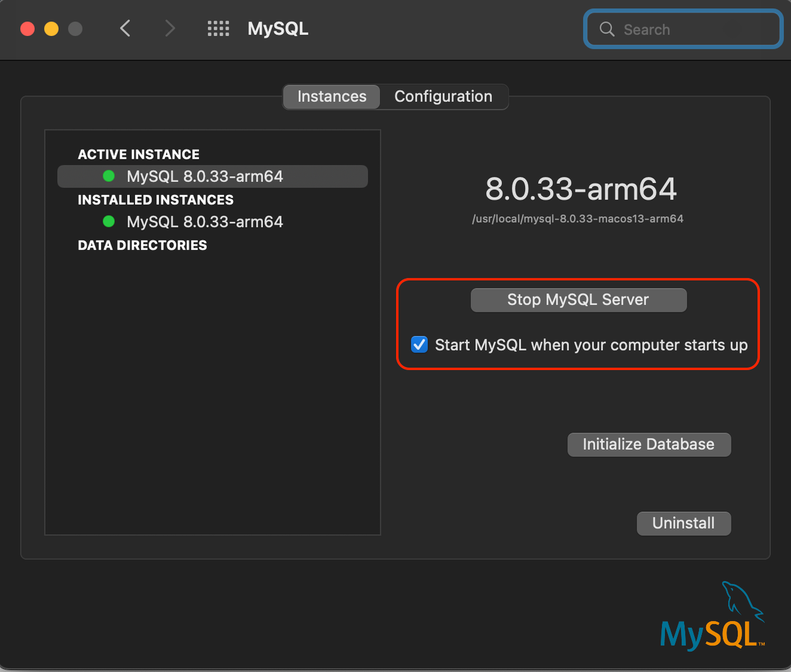Minimize the window with the yellow button
The width and height of the screenshot is (791, 672).
[x=52, y=29]
